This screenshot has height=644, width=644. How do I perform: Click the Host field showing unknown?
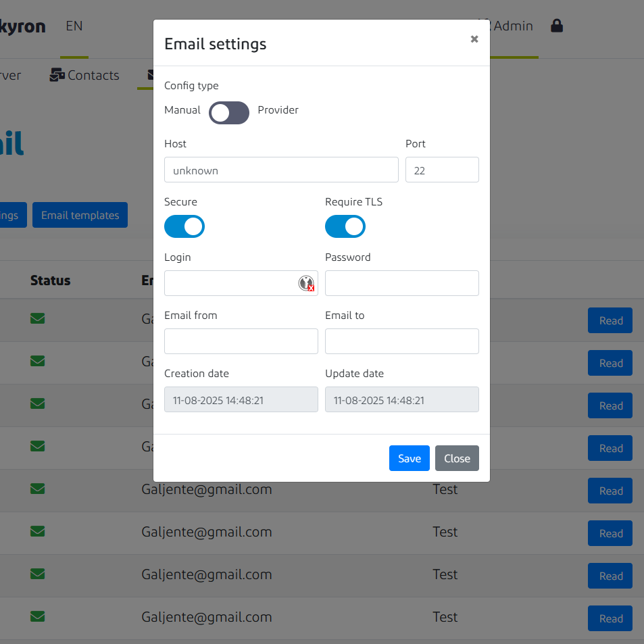pos(281,170)
